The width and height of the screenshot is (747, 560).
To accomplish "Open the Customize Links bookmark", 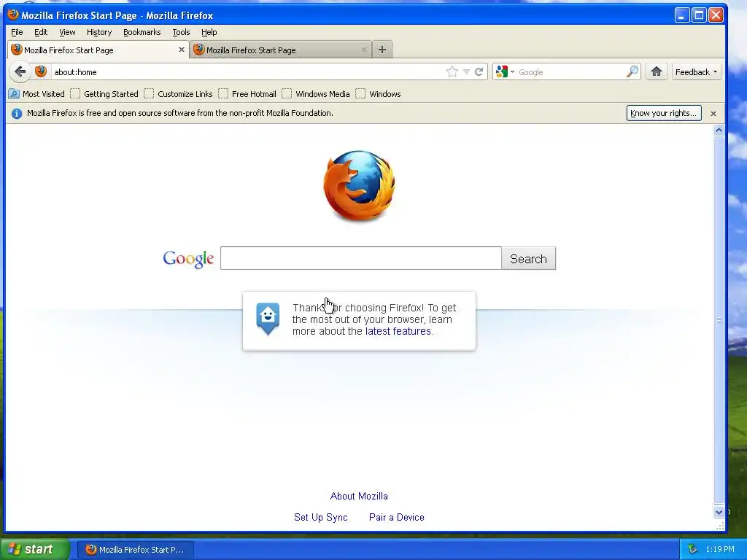I will 179,94.
